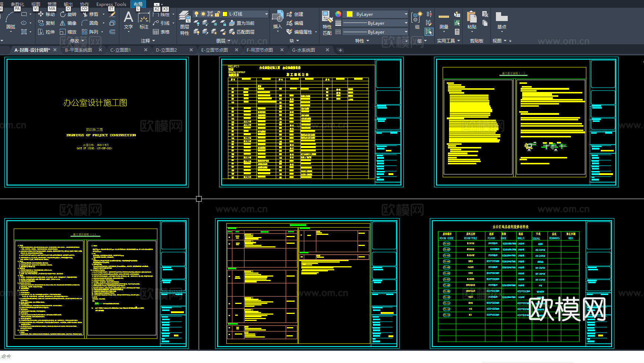Toggle layer lock padlock in layer dropdown
Image resolution: width=644 pixels, height=363 pixels.
coord(217,14)
